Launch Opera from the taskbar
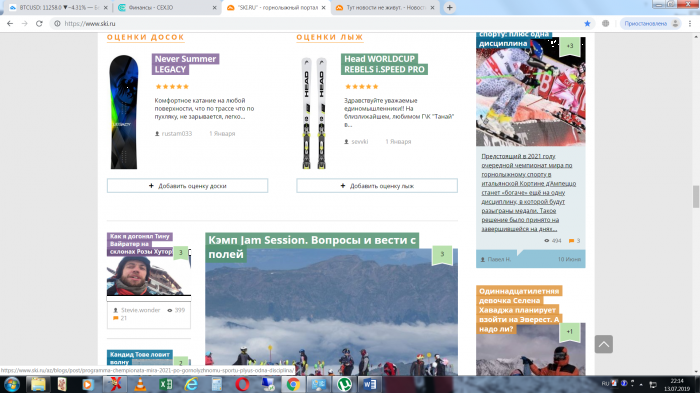This screenshot has height=393, width=700. [242, 384]
